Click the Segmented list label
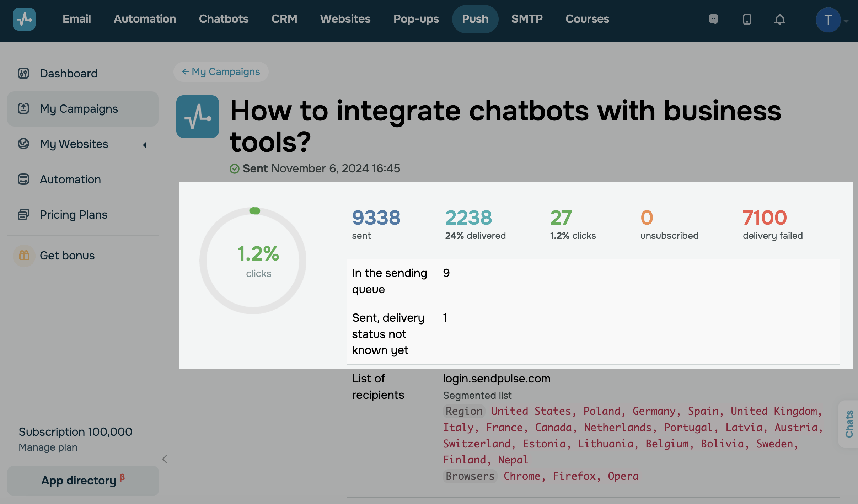 pyautogui.click(x=477, y=395)
